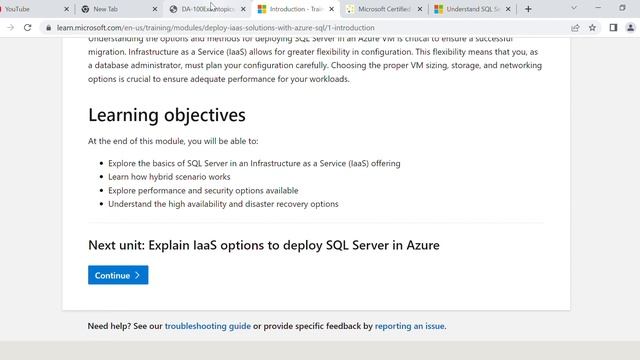The height and width of the screenshot is (360, 640).
Task: Open the side panel icon
Action: click(613, 28)
